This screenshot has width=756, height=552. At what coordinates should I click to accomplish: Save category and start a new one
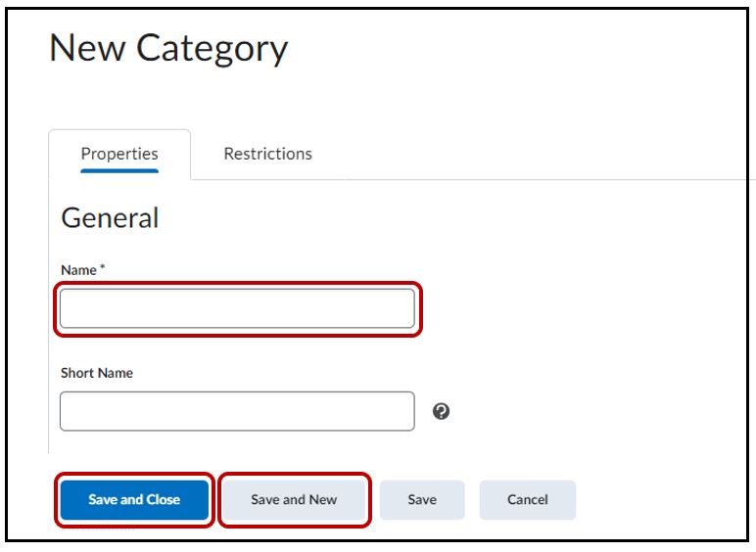click(x=294, y=499)
